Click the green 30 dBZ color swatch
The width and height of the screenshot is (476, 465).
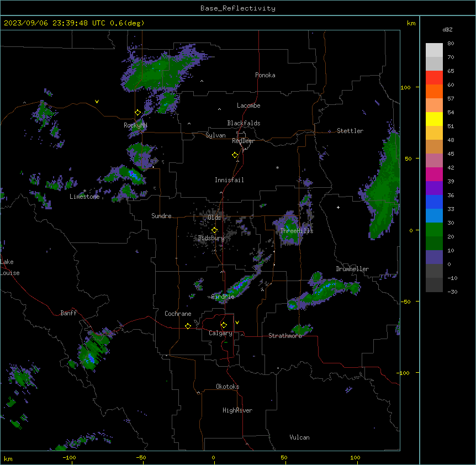click(434, 230)
